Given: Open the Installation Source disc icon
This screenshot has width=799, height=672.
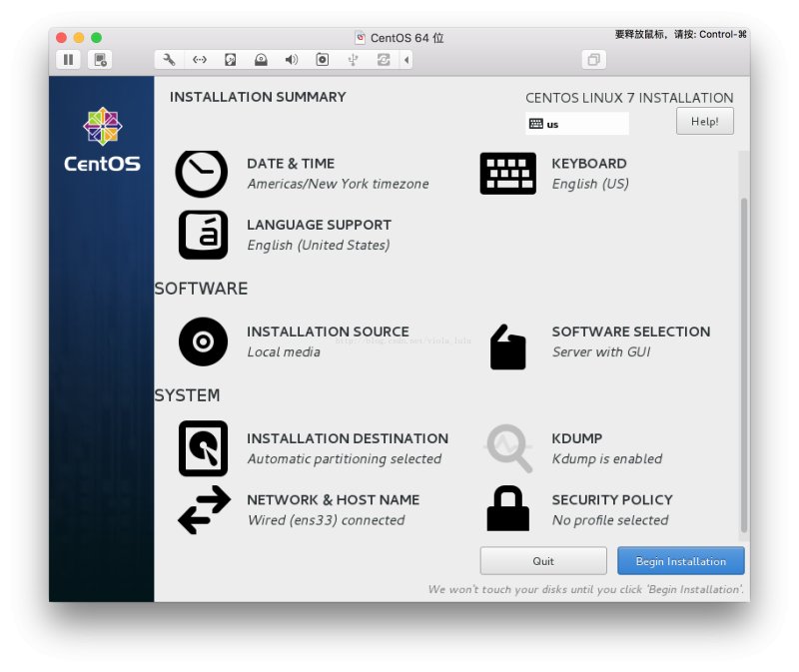Looking at the screenshot, I should tap(203, 341).
